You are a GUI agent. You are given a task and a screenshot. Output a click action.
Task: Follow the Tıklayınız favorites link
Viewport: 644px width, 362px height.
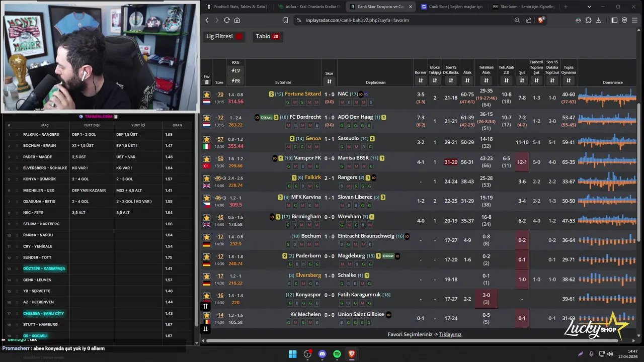[450, 334]
